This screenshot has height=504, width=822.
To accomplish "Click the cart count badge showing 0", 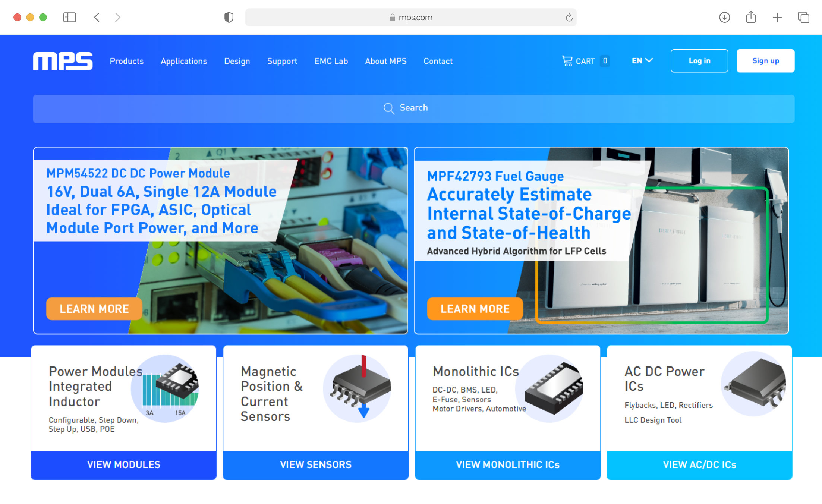I will click(605, 61).
